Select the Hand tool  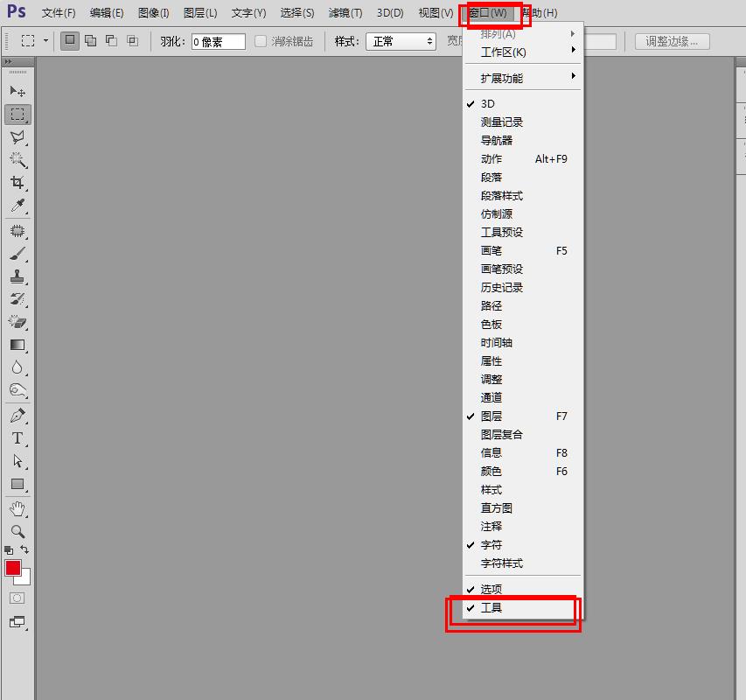17,509
